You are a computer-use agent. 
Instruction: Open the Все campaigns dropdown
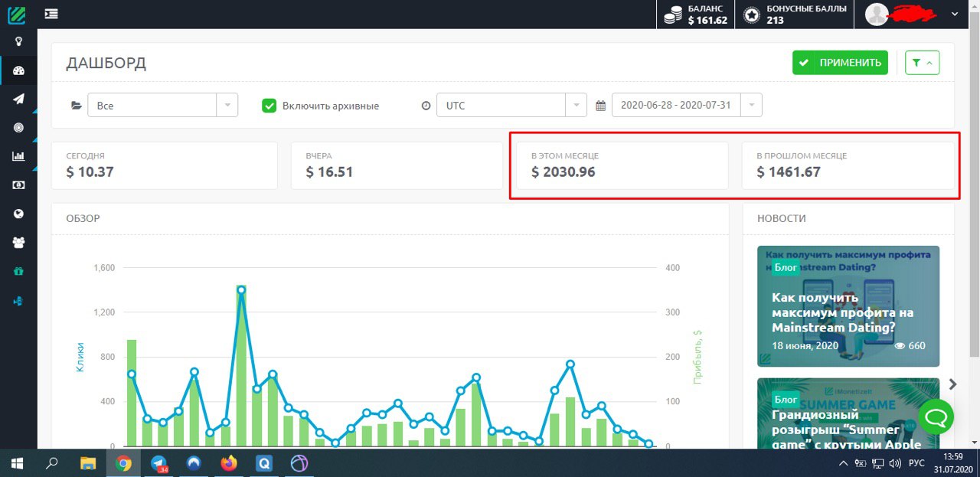162,105
